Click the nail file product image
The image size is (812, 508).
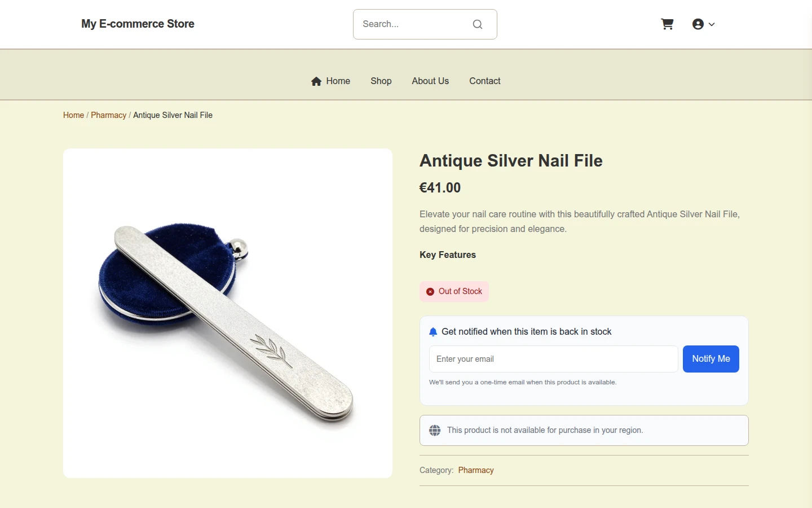pos(228,313)
